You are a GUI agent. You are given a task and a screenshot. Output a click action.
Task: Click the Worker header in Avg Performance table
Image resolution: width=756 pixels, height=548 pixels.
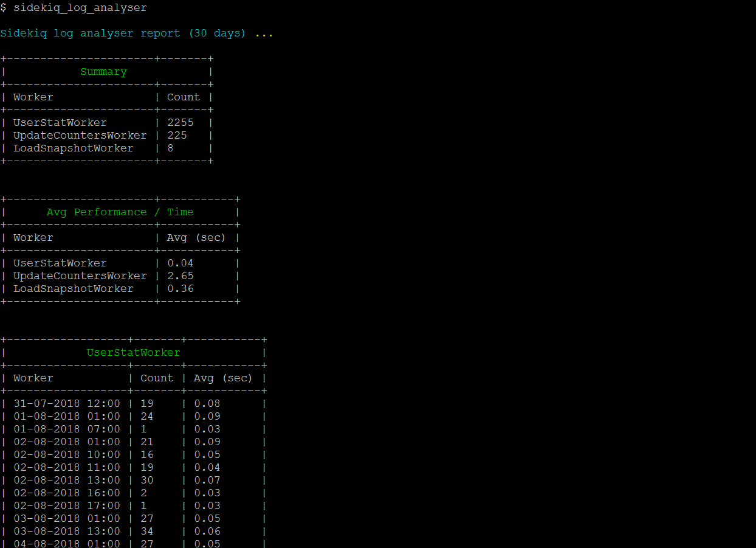click(x=33, y=238)
